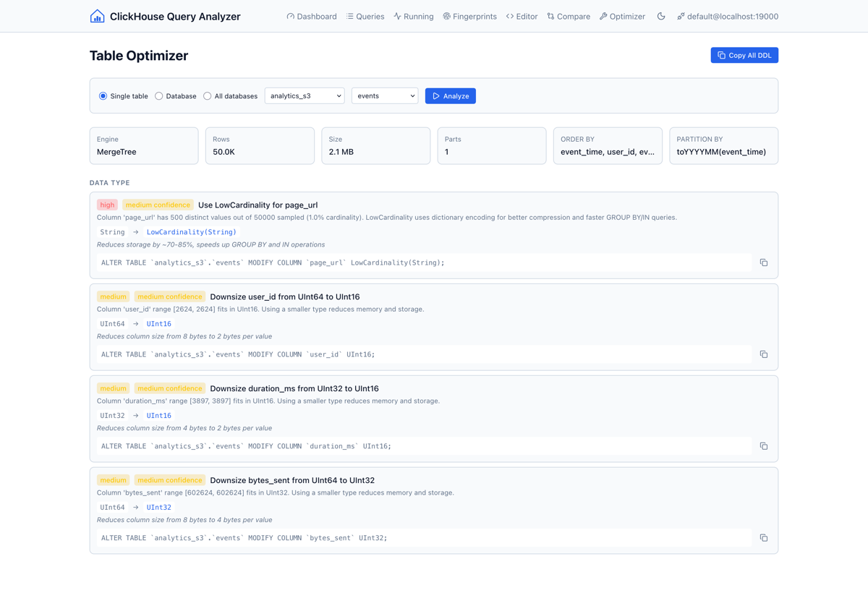Switch to the Running queries view
Screen dimensions: 868x611
[x=414, y=16]
